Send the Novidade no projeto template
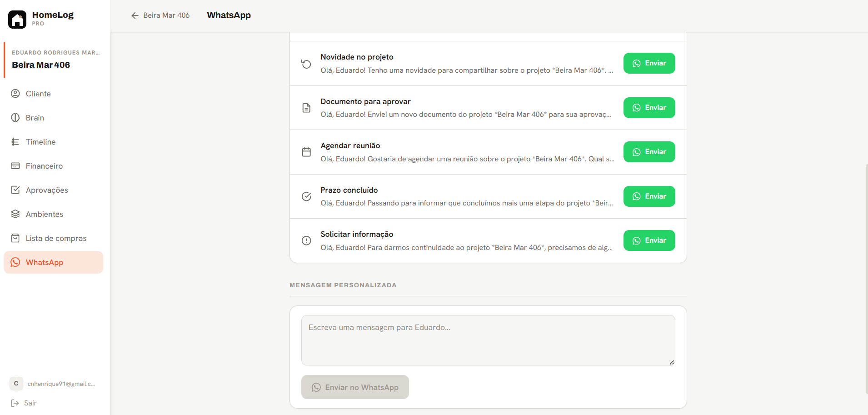The image size is (868, 415). click(x=649, y=63)
